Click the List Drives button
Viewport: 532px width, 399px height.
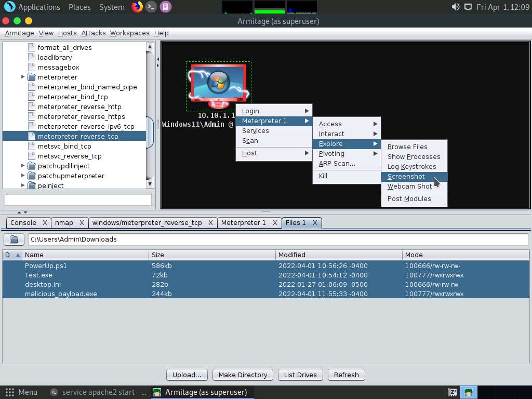[x=300, y=375]
